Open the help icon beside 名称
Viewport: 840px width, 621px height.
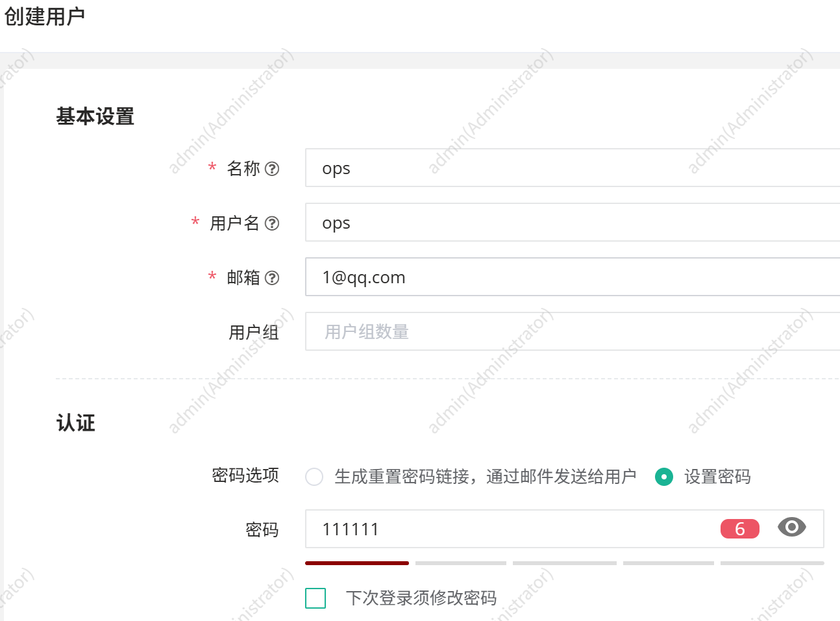click(273, 169)
